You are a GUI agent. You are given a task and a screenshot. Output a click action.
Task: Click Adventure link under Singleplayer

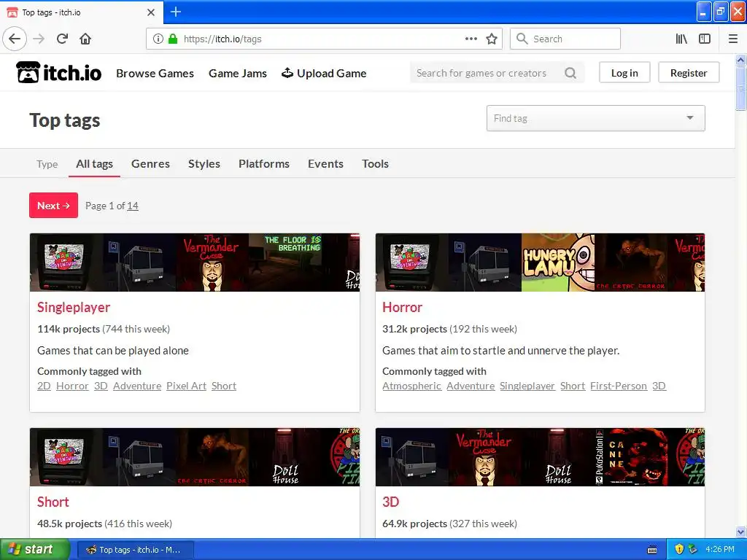pyautogui.click(x=137, y=386)
